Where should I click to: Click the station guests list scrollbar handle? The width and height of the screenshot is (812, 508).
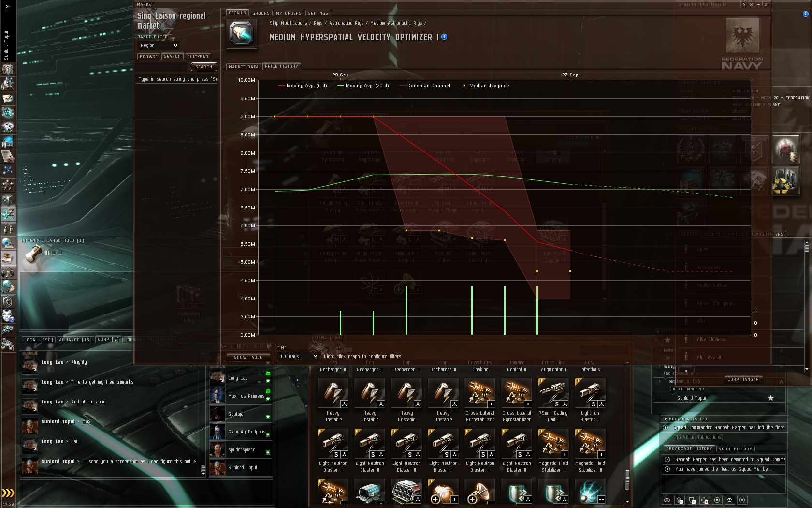807,246
